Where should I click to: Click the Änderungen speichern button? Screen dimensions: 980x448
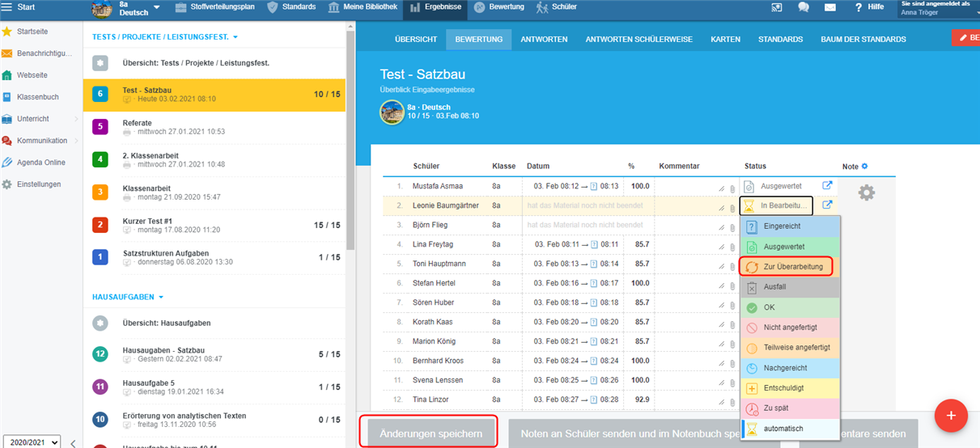point(426,433)
